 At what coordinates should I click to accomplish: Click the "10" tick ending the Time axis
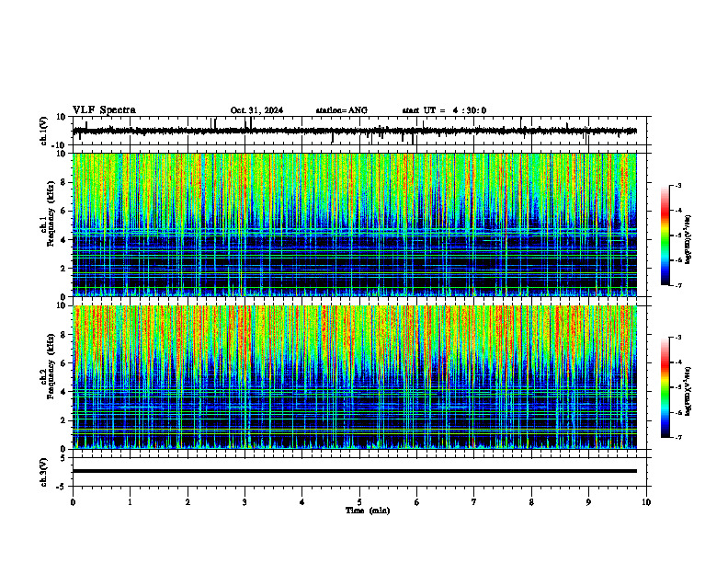pyautogui.click(x=646, y=502)
